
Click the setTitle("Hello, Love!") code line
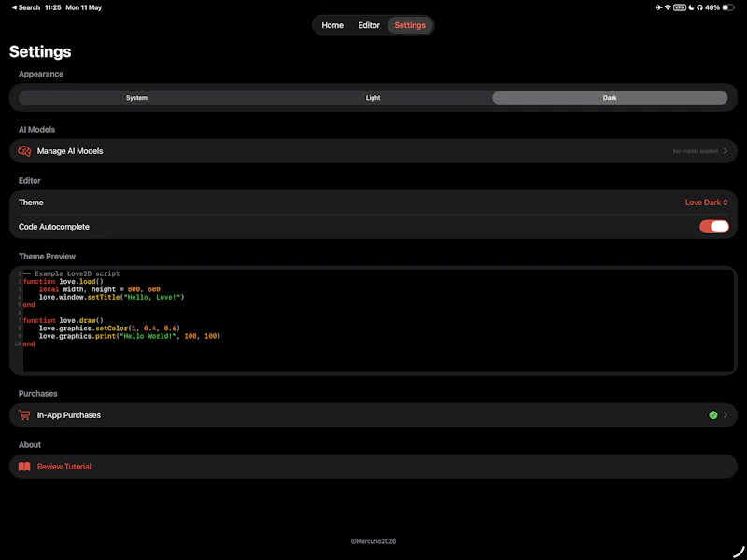click(111, 297)
